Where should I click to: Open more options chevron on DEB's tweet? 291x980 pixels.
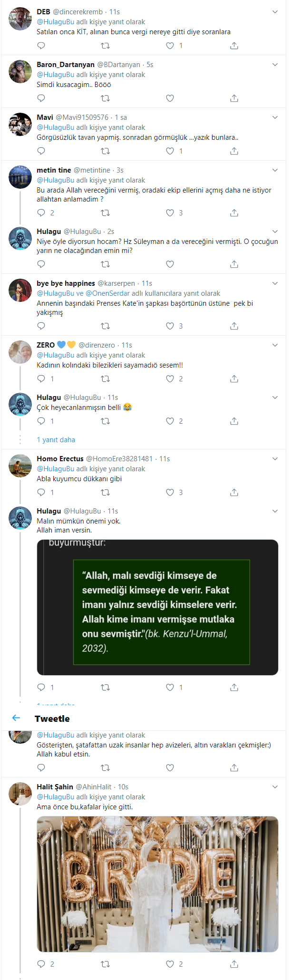pyautogui.click(x=275, y=12)
